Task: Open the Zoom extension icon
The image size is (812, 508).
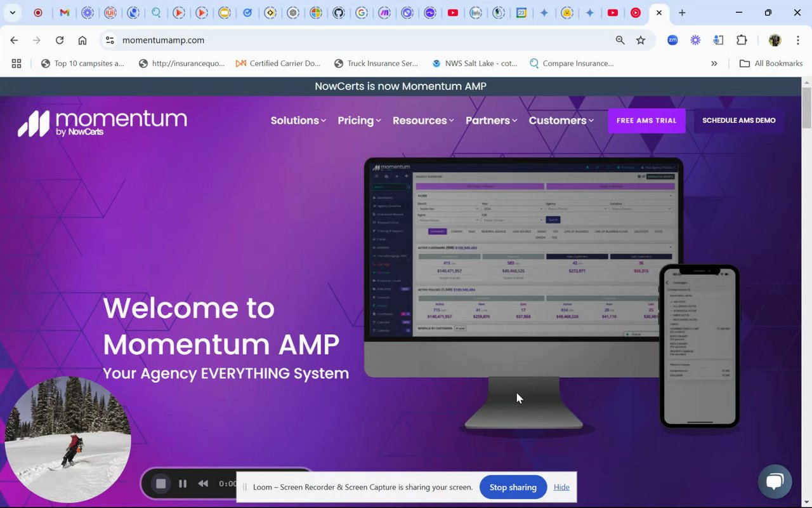Action: pos(672,40)
